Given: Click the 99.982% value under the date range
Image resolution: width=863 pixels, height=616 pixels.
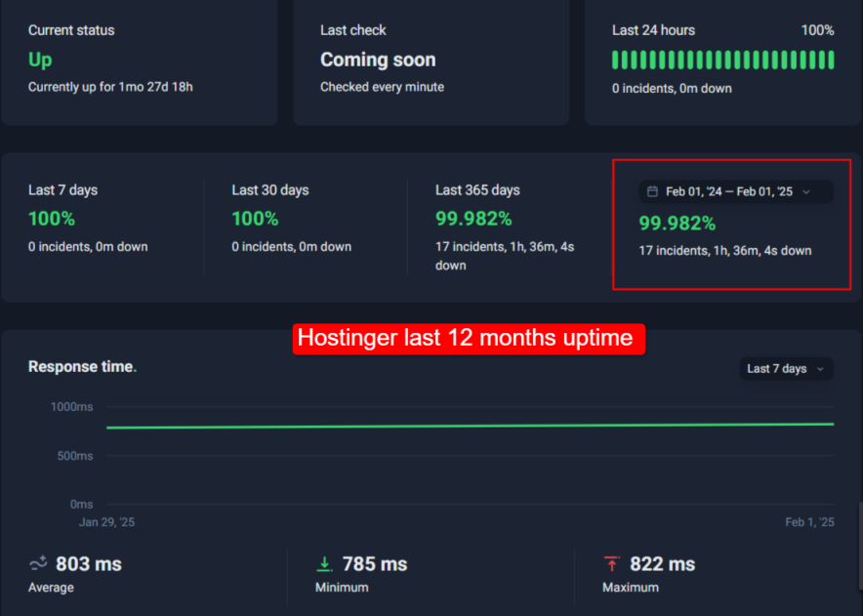Looking at the screenshot, I should click(x=678, y=224).
